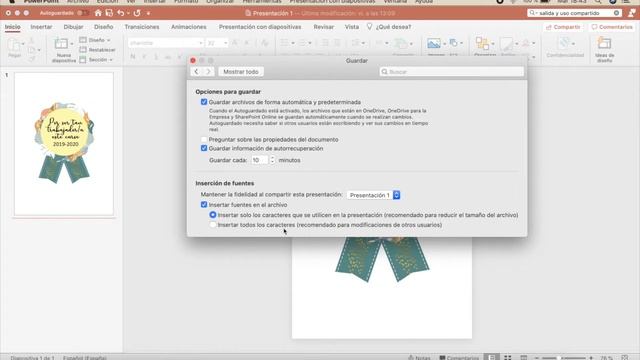640x360 pixels.
Task: Select Insertar solo los caracteres que se utilicen
Action: point(213,215)
